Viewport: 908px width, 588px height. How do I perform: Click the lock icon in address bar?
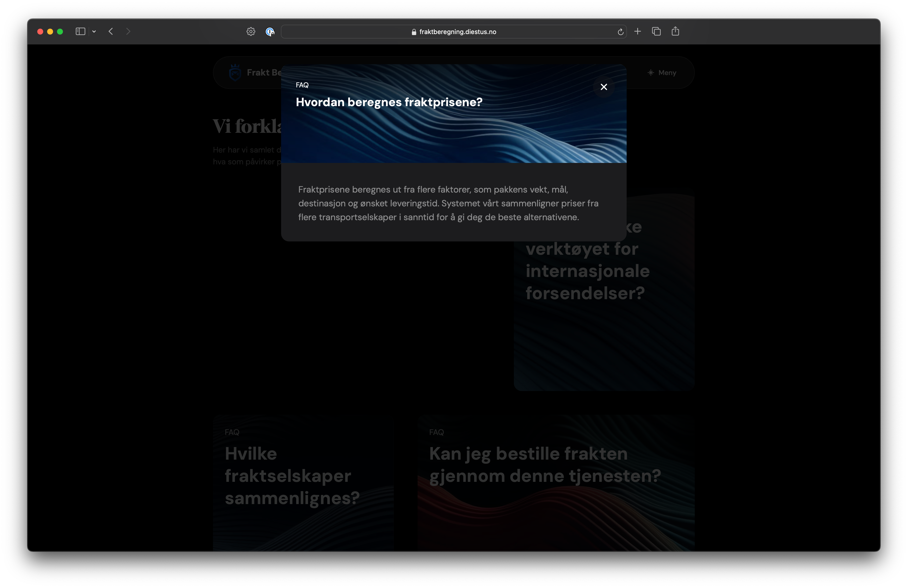tap(414, 32)
